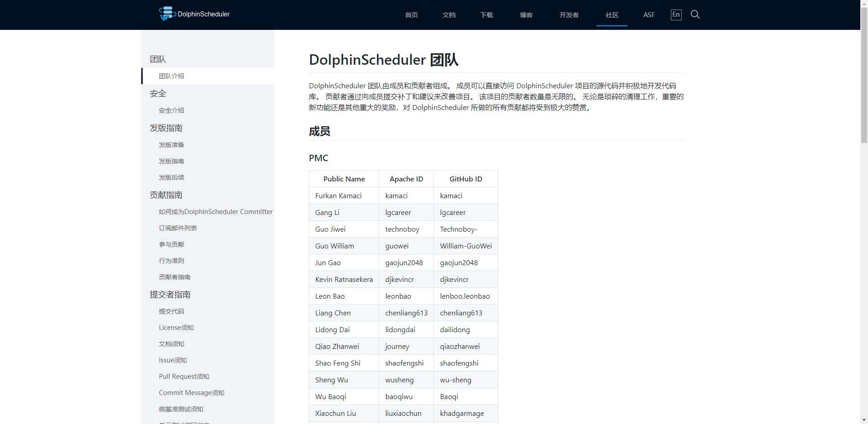Open 如何成为DolphinScheduler Committer link
Screen dimensions: 868x424
[216, 212]
